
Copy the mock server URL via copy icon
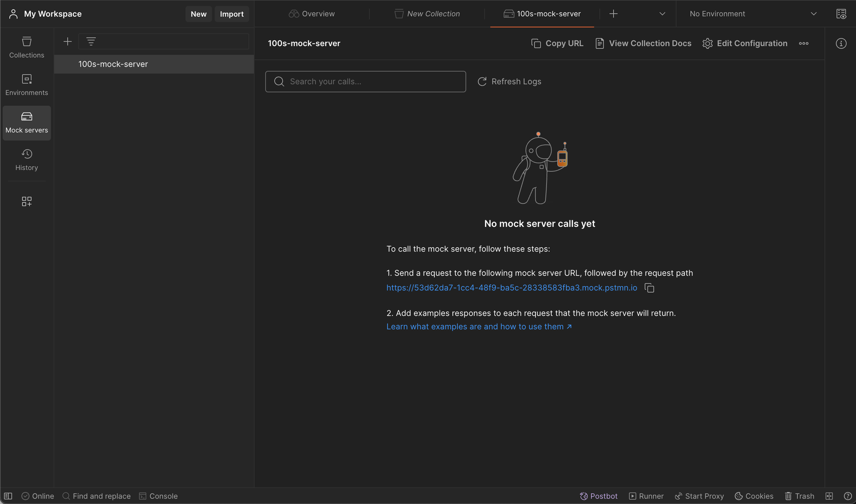649,288
